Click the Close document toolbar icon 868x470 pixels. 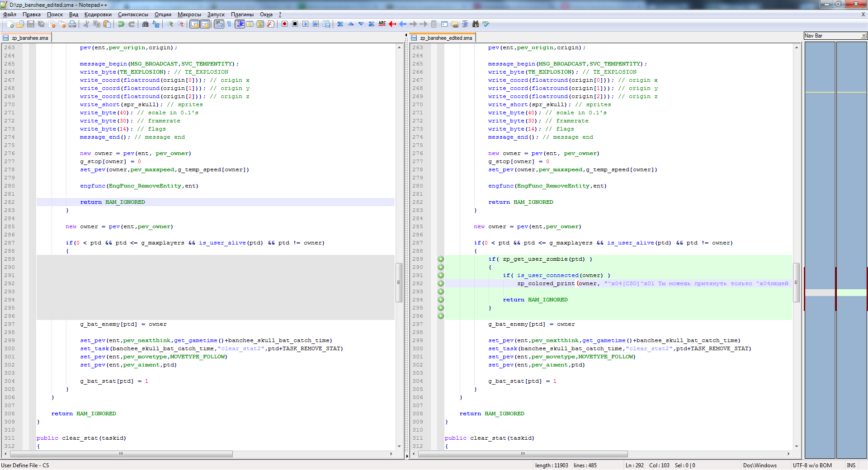[x=51, y=24]
